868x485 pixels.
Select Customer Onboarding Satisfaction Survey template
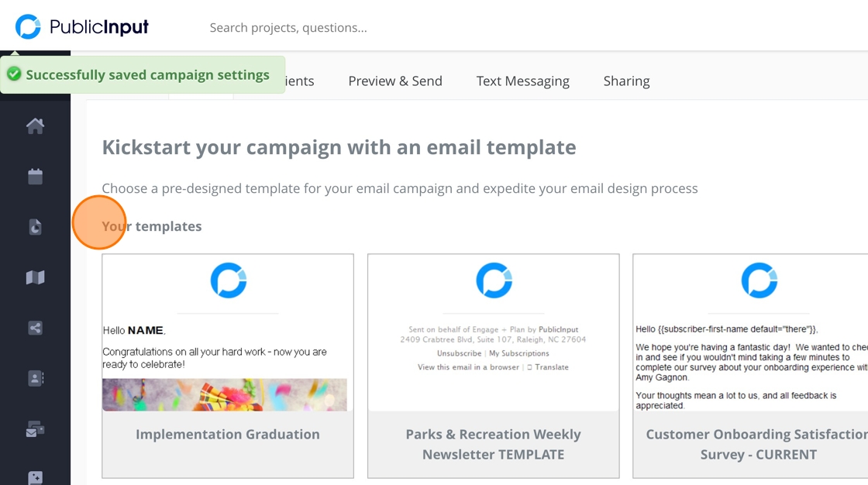click(x=750, y=333)
